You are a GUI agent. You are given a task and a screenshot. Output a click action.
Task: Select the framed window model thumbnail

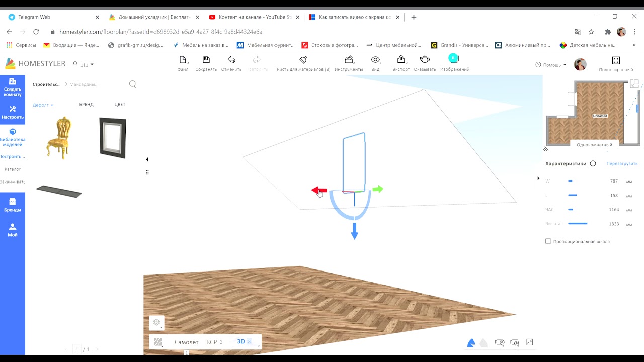[112, 138]
